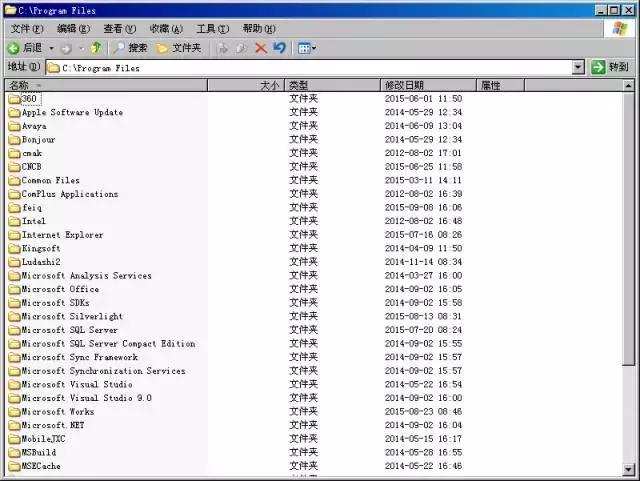
Task: Sort by Name (名称) column header
Action: tap(106, 85)
